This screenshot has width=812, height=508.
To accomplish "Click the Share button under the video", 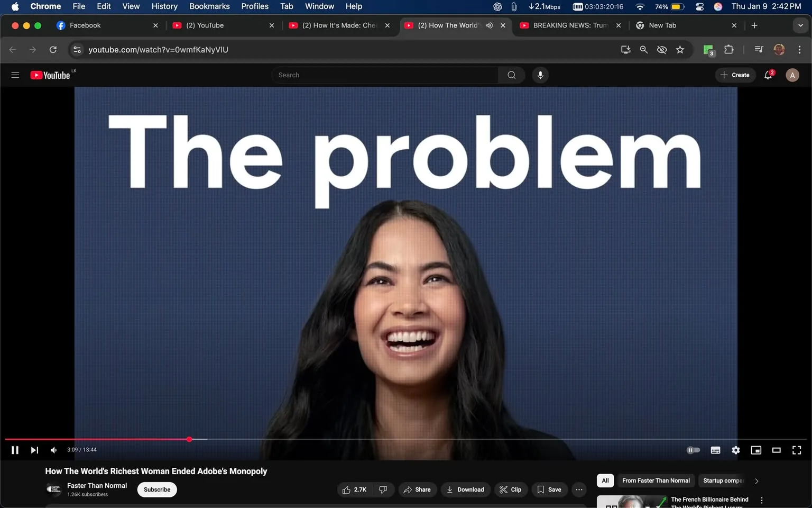I will (x=417, y=489).
